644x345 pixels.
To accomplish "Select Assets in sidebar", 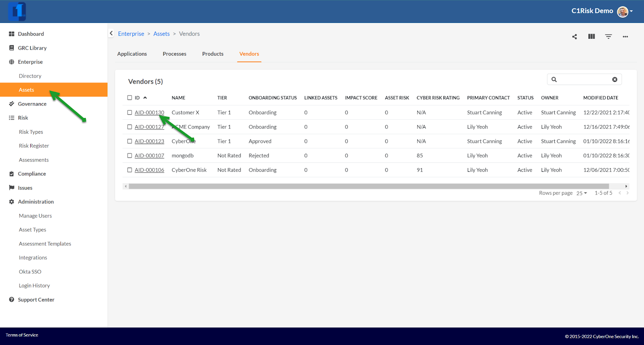I will (54, 90).
